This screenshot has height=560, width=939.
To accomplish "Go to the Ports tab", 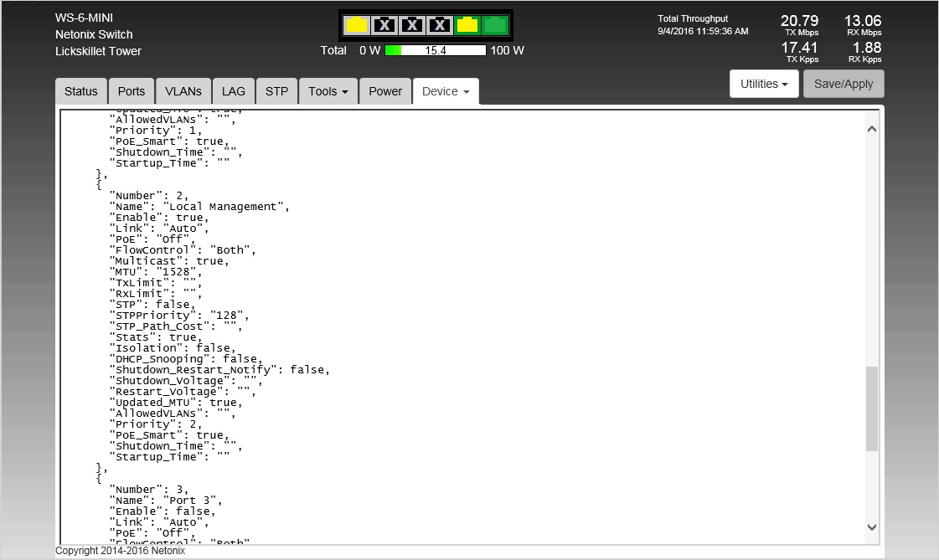I will pos(132,91).
